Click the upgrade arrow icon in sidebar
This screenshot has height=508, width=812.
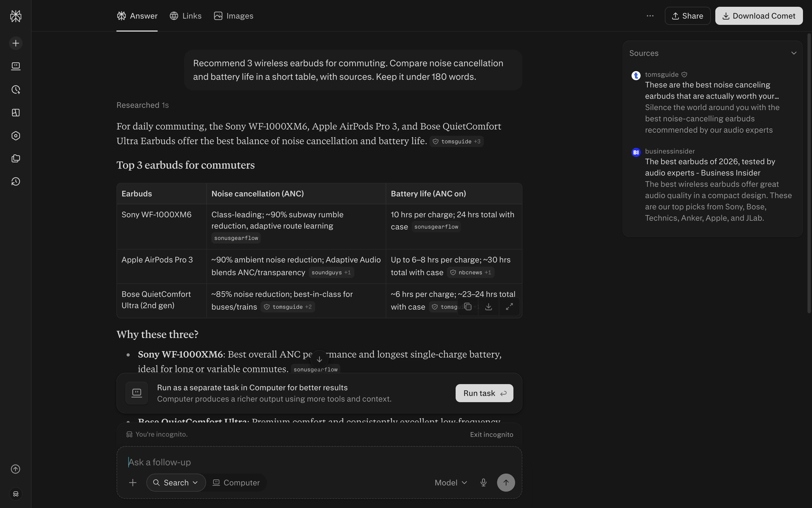click(16, 469)
